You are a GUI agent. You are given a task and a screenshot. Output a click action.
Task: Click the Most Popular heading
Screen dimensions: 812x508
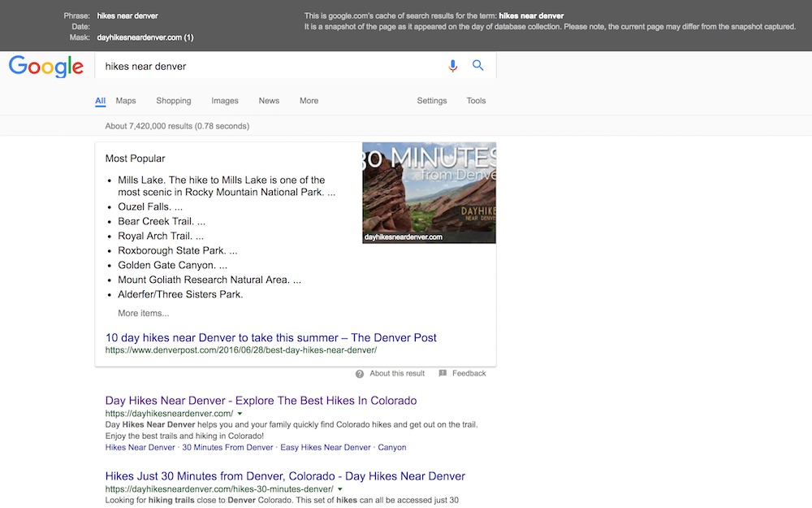pos(135,158)
